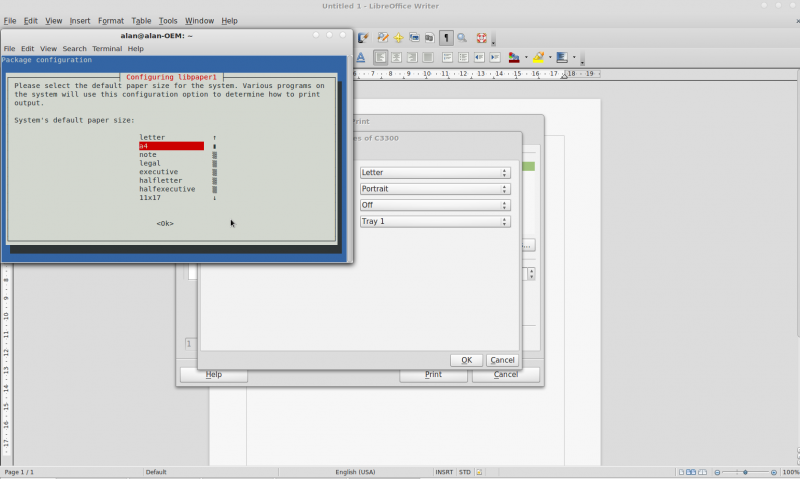Open the Writer Window menu
The width and height of the screenshot is (800, 479).
[x=199, y=21]
